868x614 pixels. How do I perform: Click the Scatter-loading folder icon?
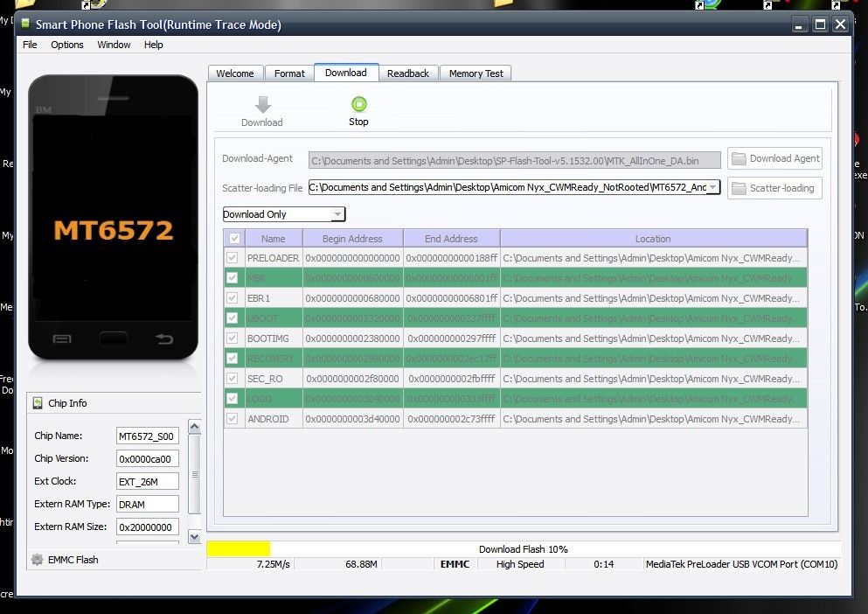pos(740,188)
